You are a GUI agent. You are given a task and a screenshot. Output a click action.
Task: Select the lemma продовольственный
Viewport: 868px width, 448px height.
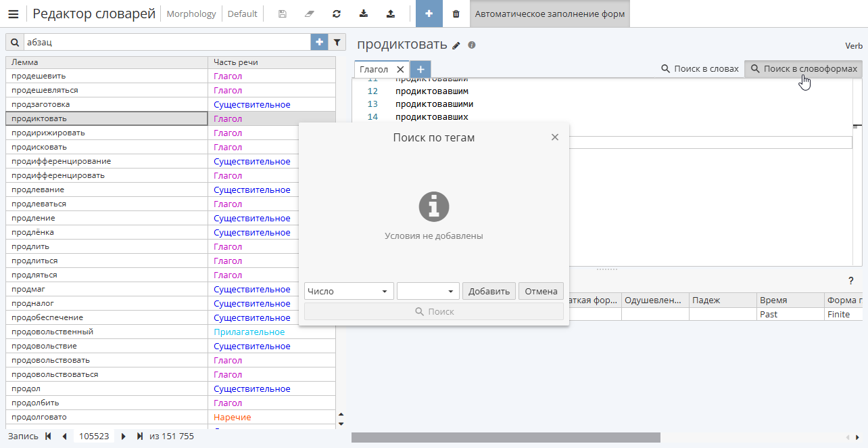tap(106, 332)
